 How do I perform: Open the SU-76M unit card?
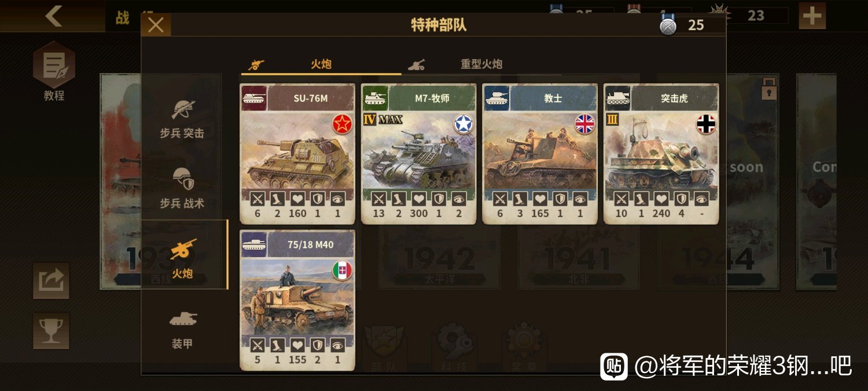point(297,154)
